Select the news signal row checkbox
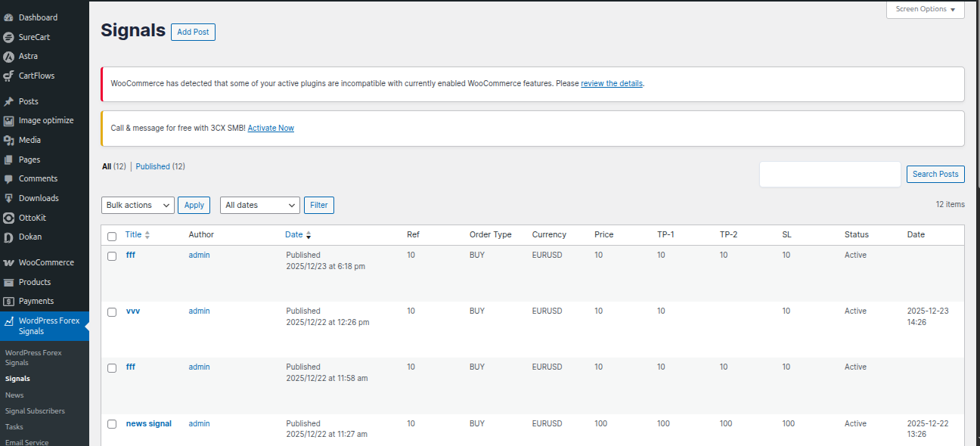The height and width of the screenshot is (446, 980). click(112, 424)
